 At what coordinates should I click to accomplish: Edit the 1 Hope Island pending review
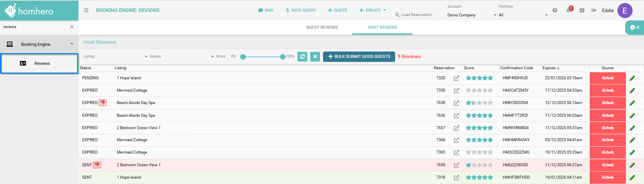632,78
